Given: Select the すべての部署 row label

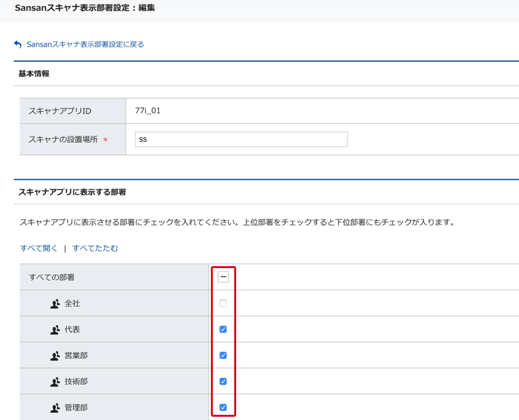Looking at the screenshot, I should pyautogui.click(x=52, y=277).
